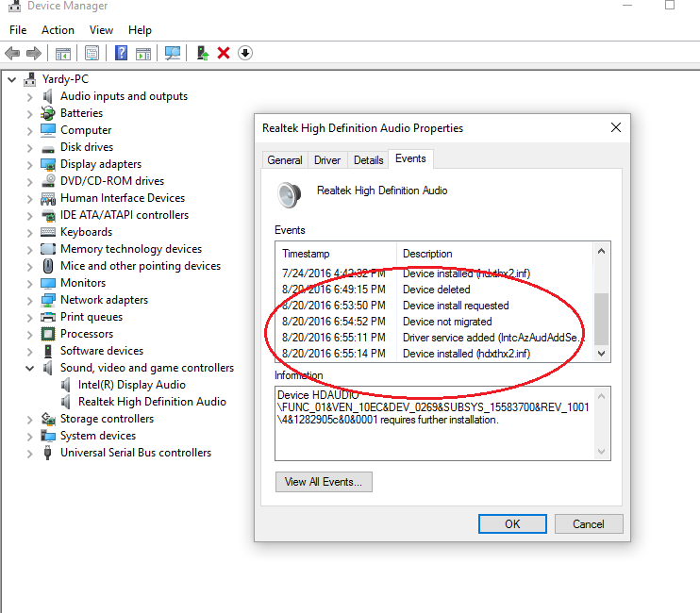The height and width of the screenshot is (613, 700).
Task: Click the Computer category icon
Action: [x=48, y=130]
